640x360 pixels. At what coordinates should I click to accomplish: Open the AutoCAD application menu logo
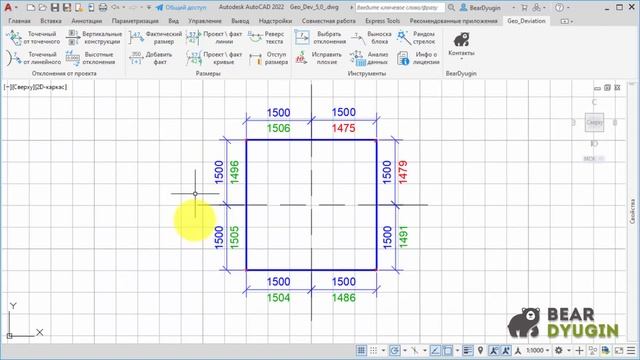click(x=8, y=7)
